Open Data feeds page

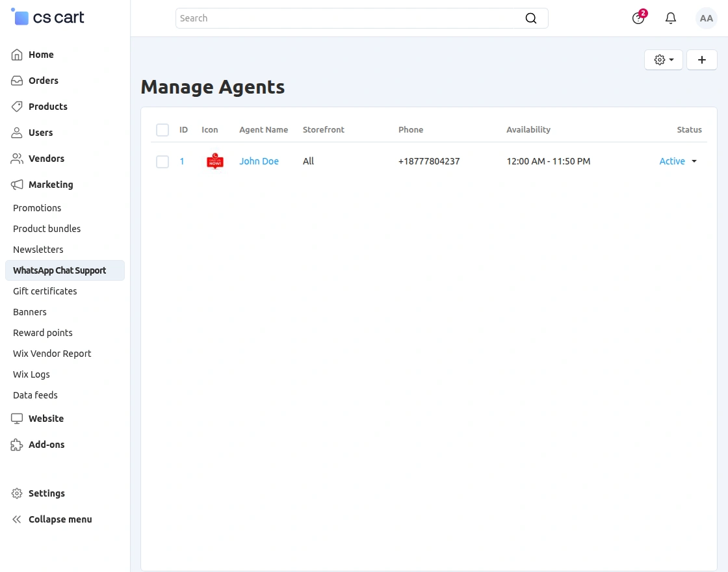point(35,395)
